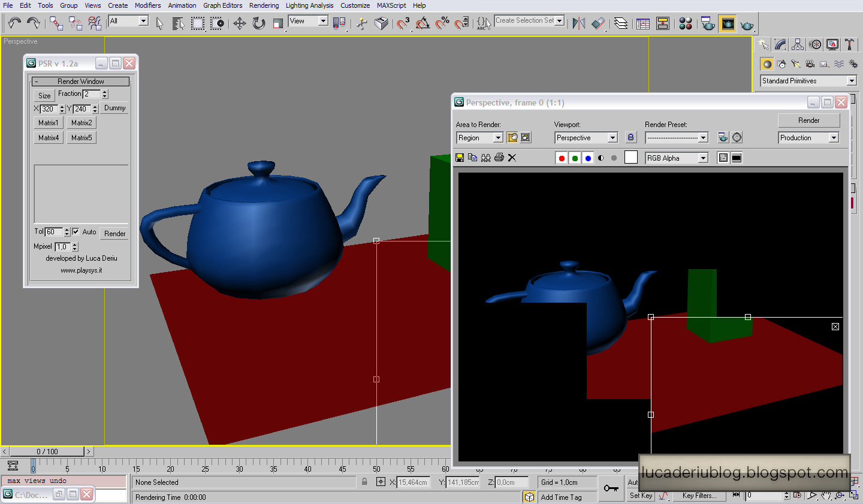Activate the Select and Scale tool
The width and height of the screenshot is (863, 504).
click(277, 23)
